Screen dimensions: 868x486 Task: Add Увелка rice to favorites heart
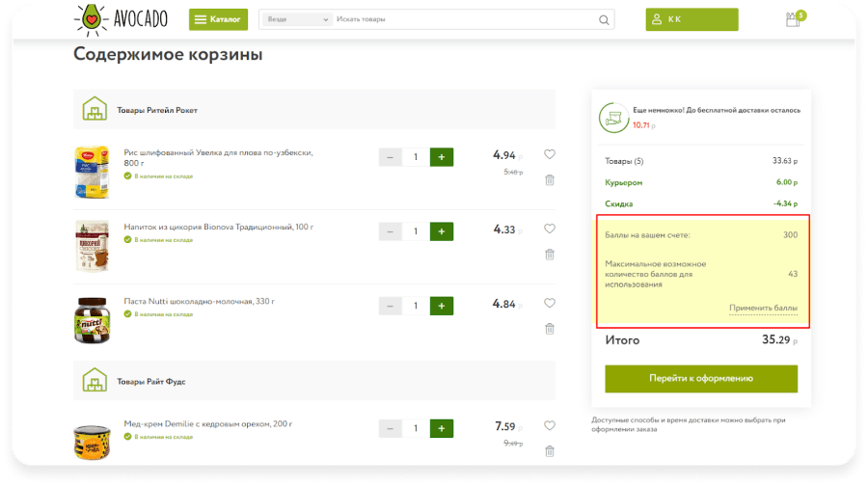[x=549, y=154]
